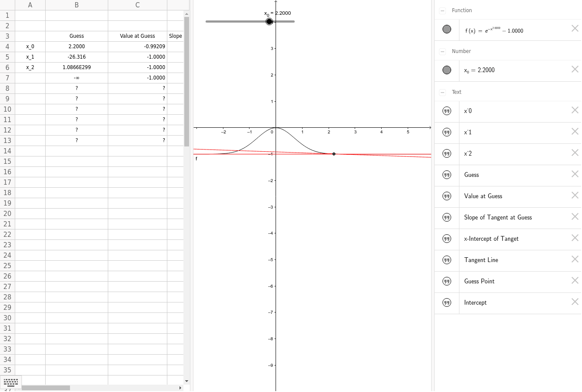This screenshot has height=392, width=582.
Task: Select cell B4 containing 2.2000
Action: (76, 46)
